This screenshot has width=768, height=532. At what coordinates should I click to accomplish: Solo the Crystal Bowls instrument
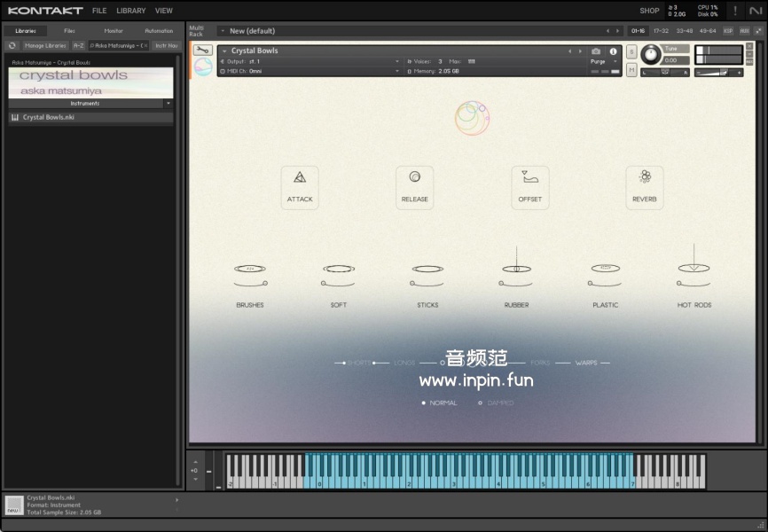click(631, 51)
